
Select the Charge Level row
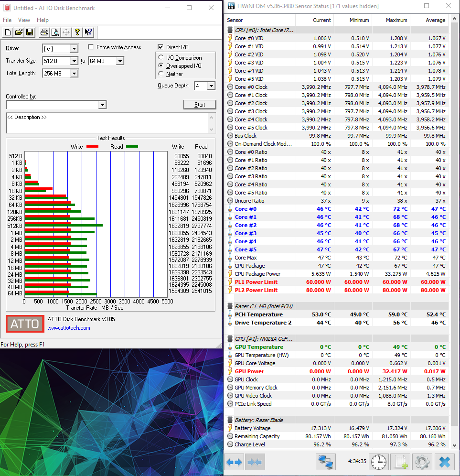point(337,444)
